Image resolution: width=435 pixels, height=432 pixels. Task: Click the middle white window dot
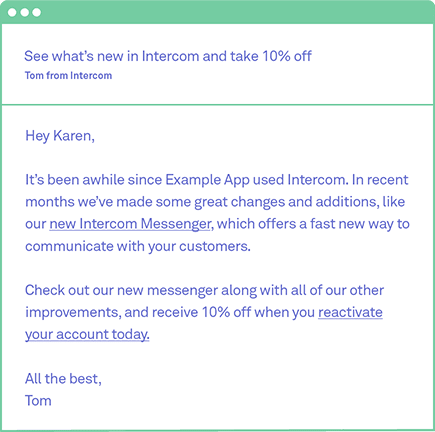click(x=24, y=12)
